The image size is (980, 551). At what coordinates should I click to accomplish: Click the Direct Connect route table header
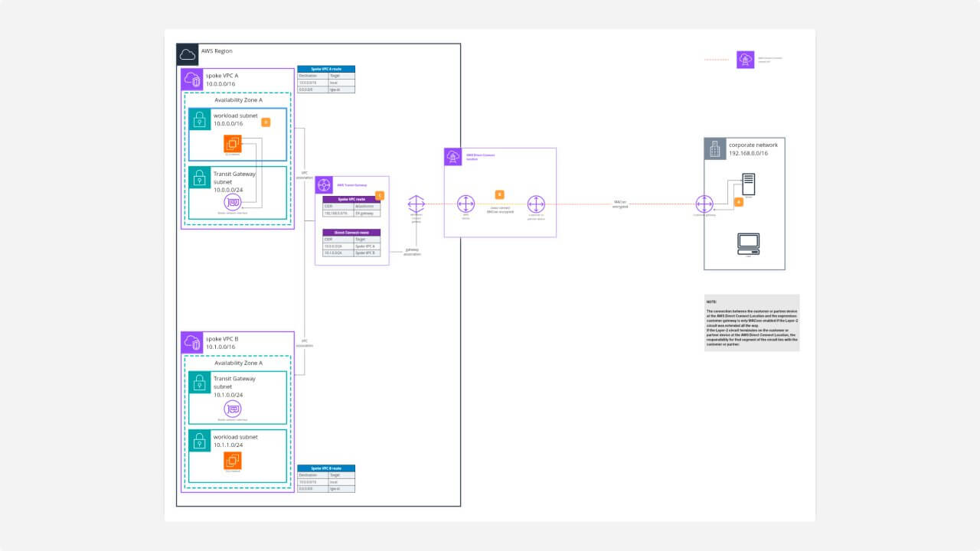click(351, 231)
